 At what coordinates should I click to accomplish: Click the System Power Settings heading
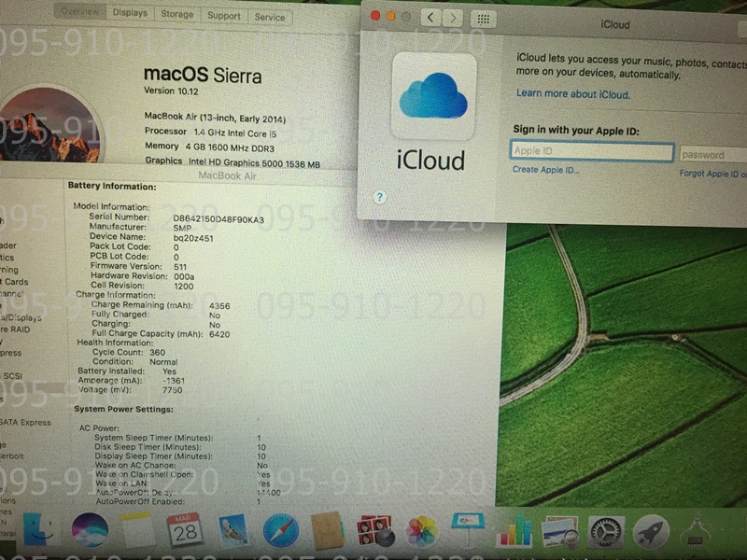click(x=124, y=409)
